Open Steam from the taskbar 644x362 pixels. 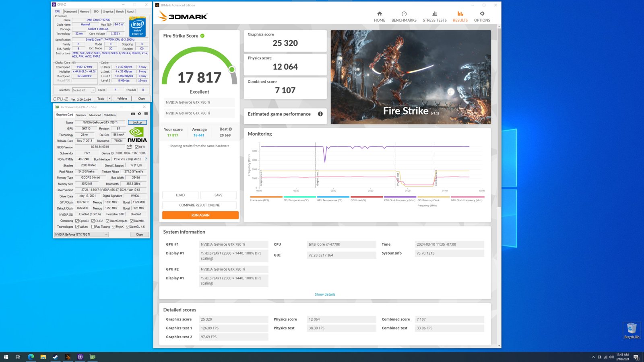pos(56,357)
